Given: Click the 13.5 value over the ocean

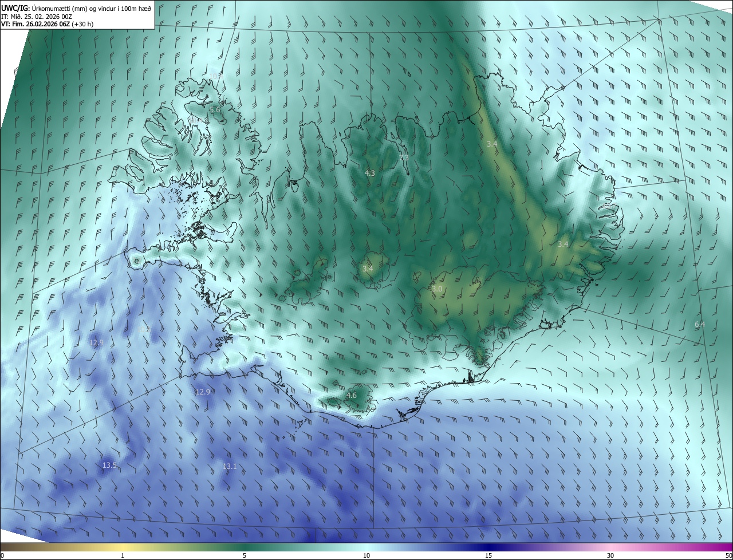Looking at the screenshot, I should click(x=109, y=465).
